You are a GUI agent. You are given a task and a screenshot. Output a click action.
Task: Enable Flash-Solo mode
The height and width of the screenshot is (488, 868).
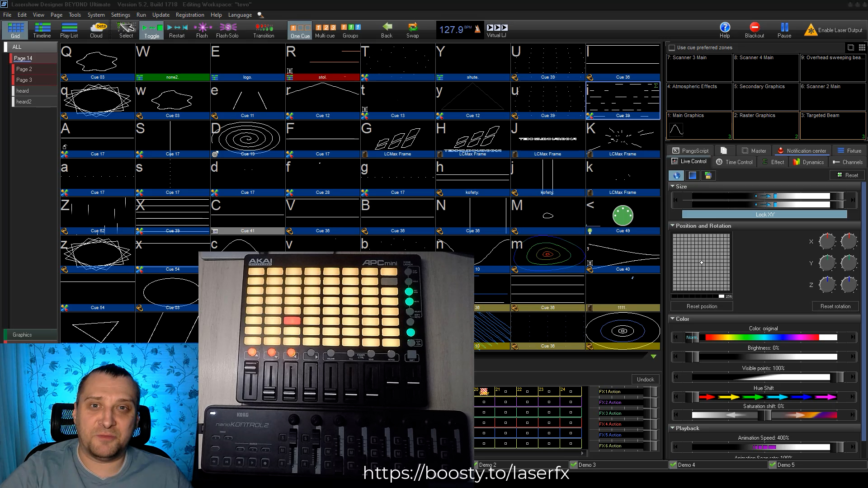(x=227, y=30)
